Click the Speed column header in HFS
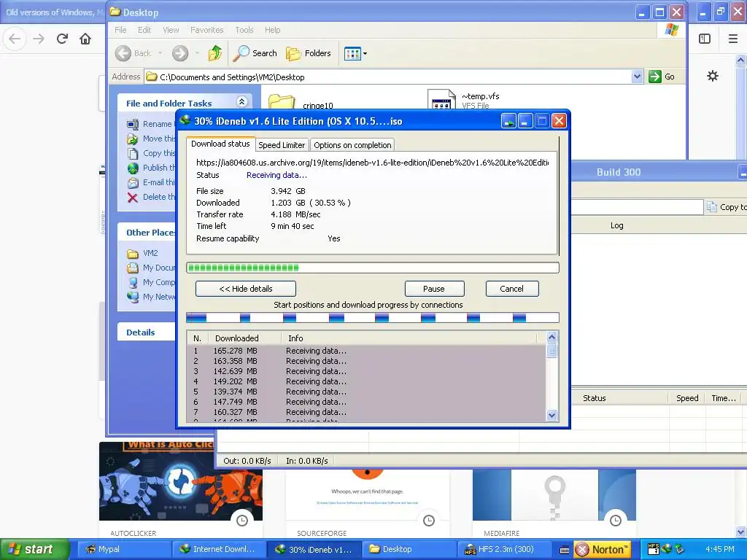The width and height of the screenshot is (747, 560). [x=687, y=398]
